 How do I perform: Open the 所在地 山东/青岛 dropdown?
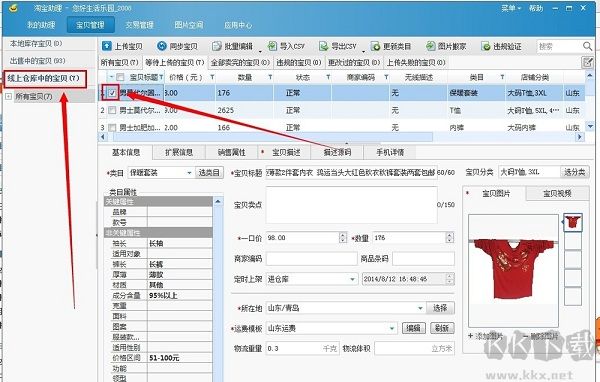click(x=420, y=308)
